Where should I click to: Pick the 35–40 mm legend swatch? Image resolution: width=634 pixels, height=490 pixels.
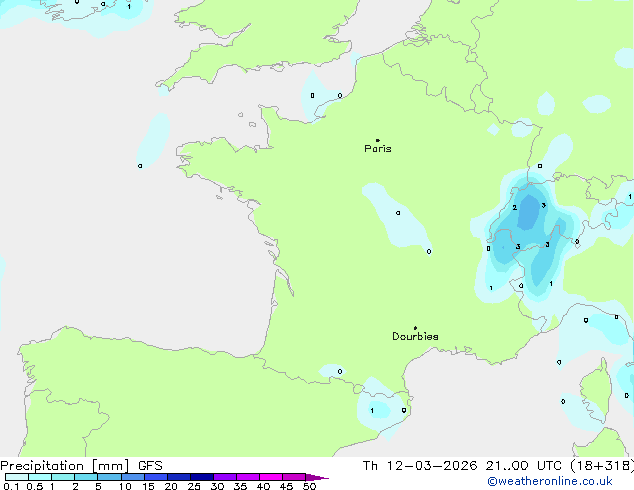point(247,477)
